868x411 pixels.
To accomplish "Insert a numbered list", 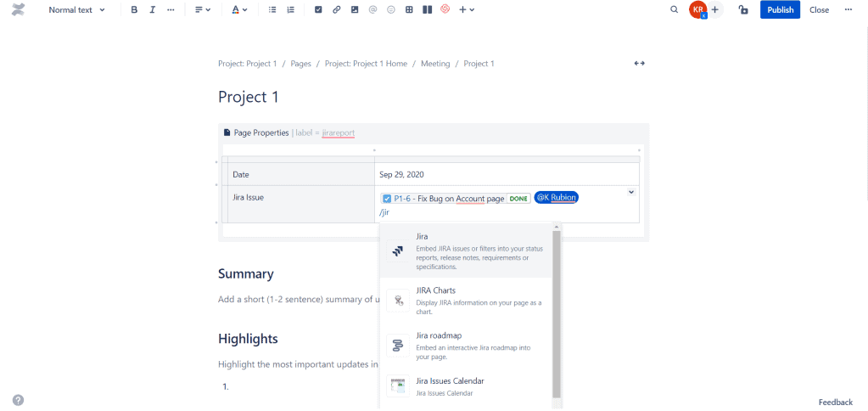I will click(291, 10).
